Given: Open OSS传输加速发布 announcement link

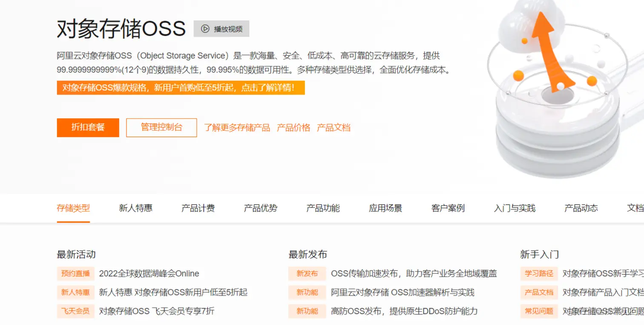Looking at the screenshot, I should [414, 274].
